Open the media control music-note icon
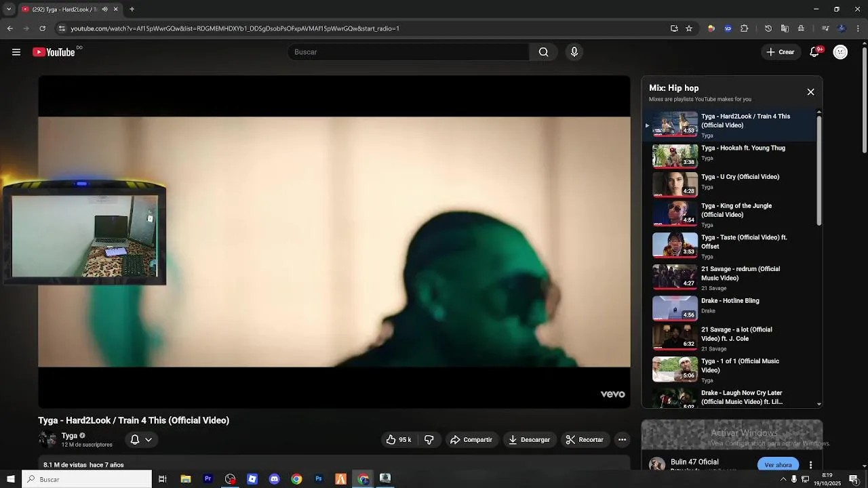This screenshot has width=868, height=488. click(x=825, y=28)
